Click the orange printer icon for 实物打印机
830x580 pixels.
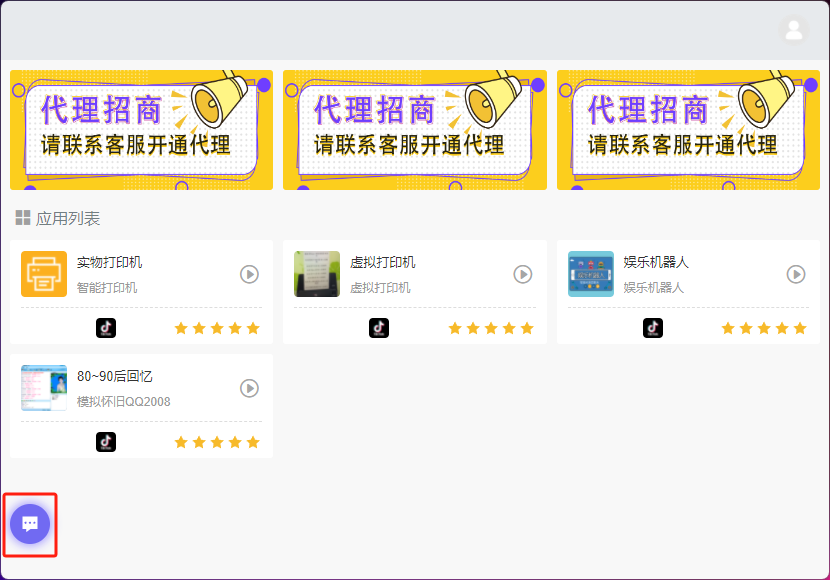point(44,274)
